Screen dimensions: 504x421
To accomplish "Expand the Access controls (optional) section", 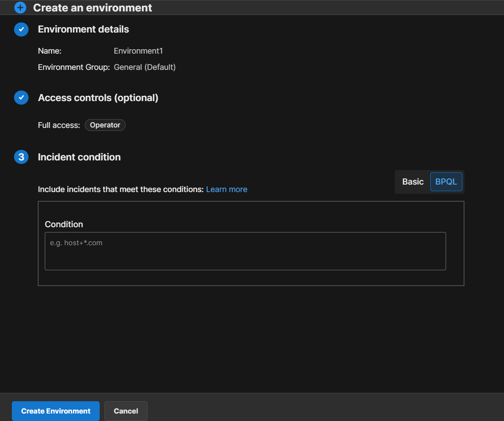I will (x=98, y=98).
